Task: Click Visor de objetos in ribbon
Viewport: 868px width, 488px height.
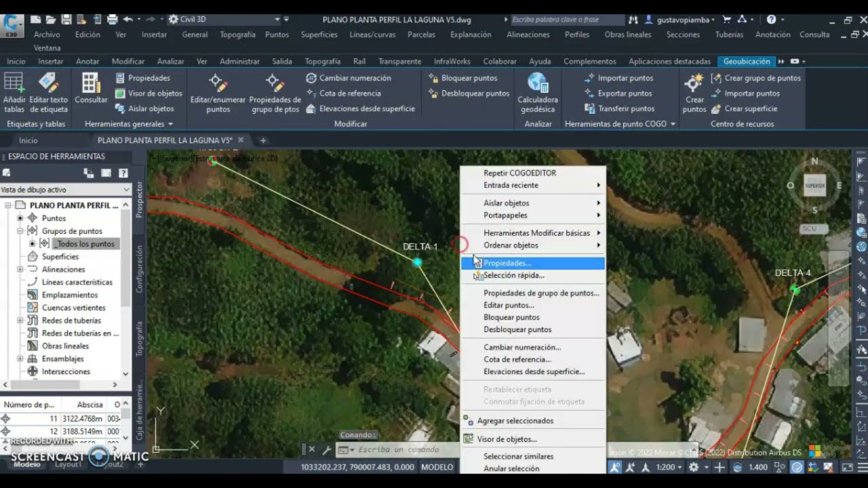Action: click(148, 94)
